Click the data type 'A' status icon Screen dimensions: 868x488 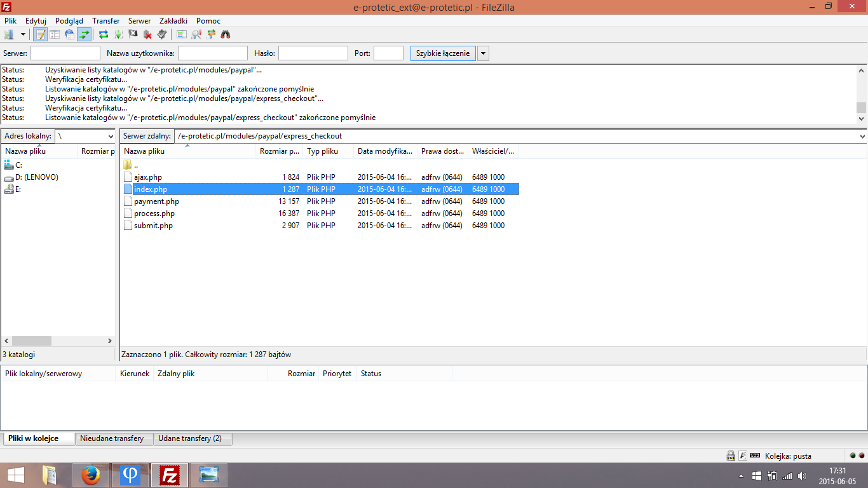(742, 456)
